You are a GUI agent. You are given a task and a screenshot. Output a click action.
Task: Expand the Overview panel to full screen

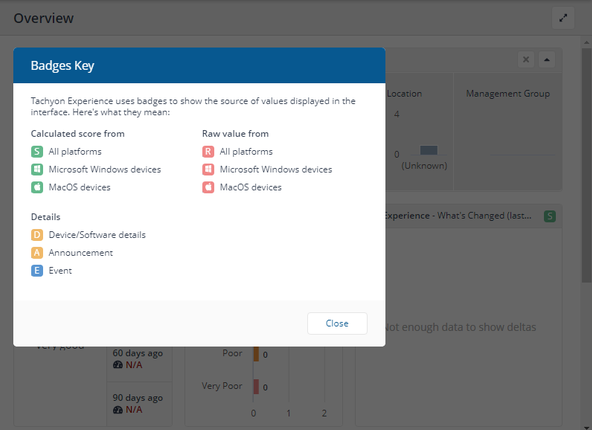click(563, 18)
